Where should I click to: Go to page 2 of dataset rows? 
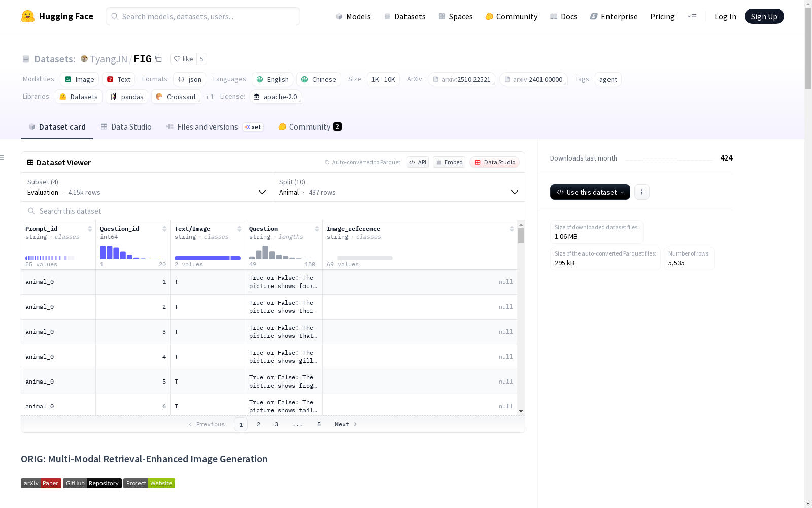coord(258,424)
